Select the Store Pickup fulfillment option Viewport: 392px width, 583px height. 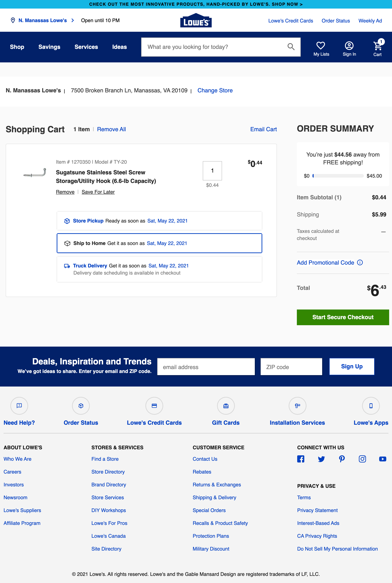(x=159, y=221)
